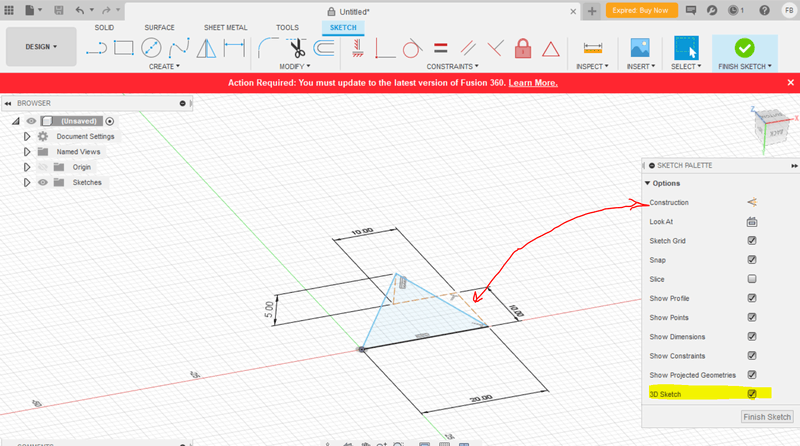Open the DESIGN workspace dropdown
Viewport: 800px width, 446px height.
(41, 47)
